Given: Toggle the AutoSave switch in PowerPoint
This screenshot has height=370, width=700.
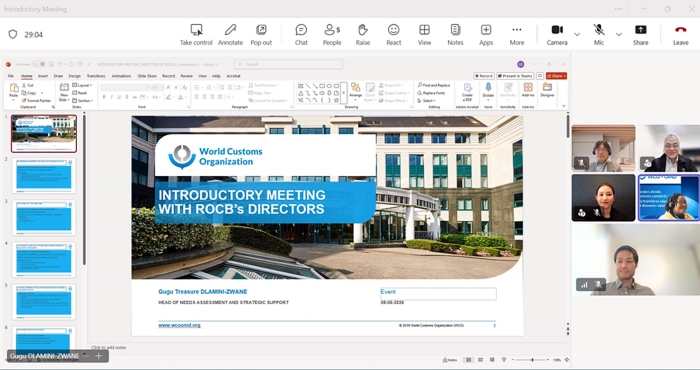Looking at the screenshot, I should pos(38,64).
